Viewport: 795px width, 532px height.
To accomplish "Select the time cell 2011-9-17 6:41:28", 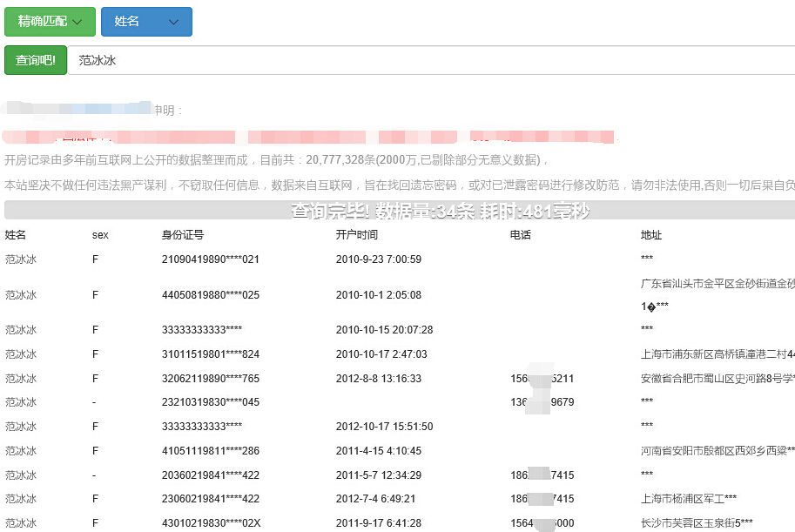I will coord(378,523).
